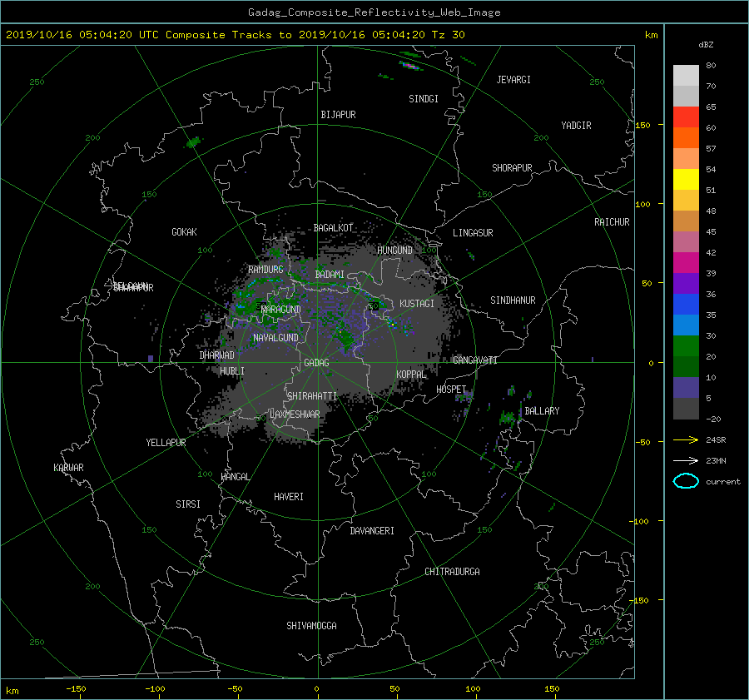Screen dimensions: 749x700
Task: Click the purple echo cell near Sindgi
Action: point(411,66)
